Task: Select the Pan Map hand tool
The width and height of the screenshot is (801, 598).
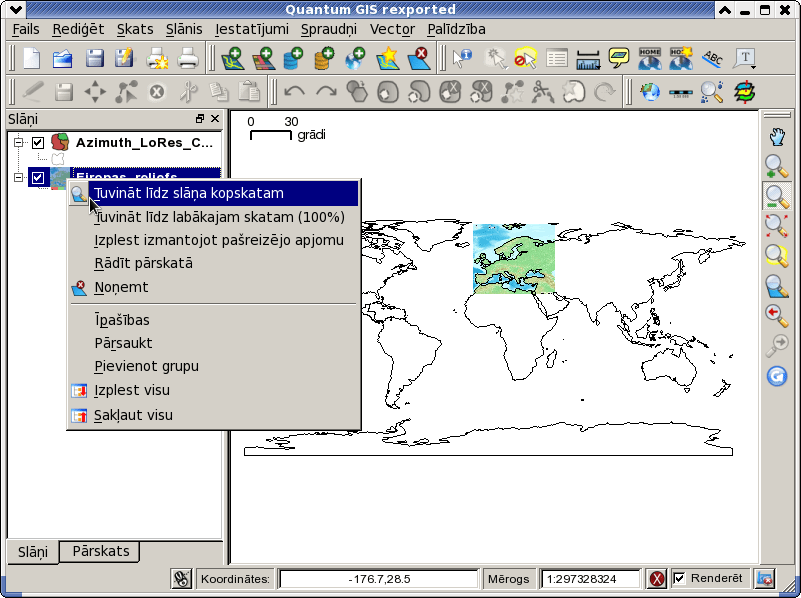Action: (x=776, y=137)
